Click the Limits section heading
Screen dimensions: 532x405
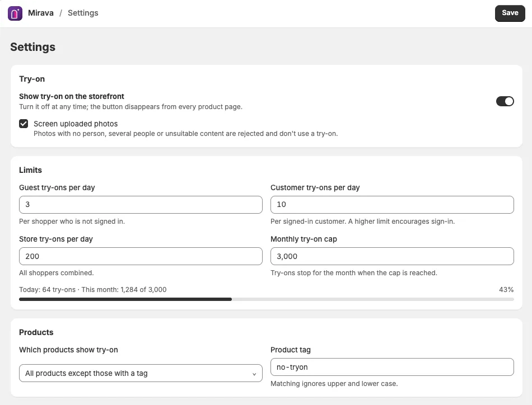[30, 170]
